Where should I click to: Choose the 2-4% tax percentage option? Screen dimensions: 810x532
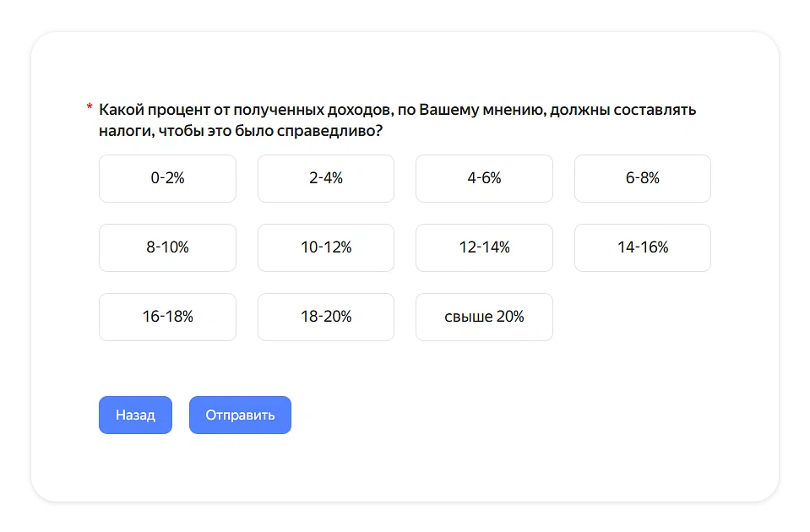325,178
